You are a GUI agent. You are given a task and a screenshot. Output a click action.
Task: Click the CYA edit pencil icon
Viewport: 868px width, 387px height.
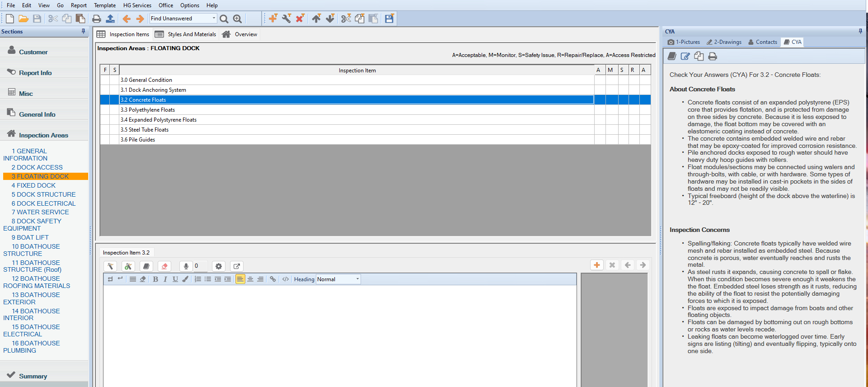(685, 56)
